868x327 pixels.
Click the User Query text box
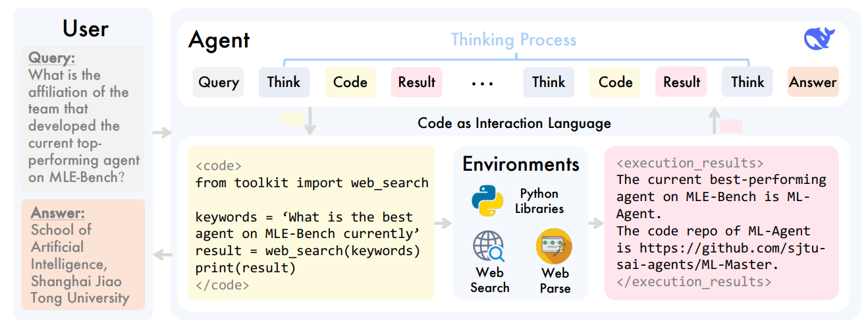(x=83, y=116)
